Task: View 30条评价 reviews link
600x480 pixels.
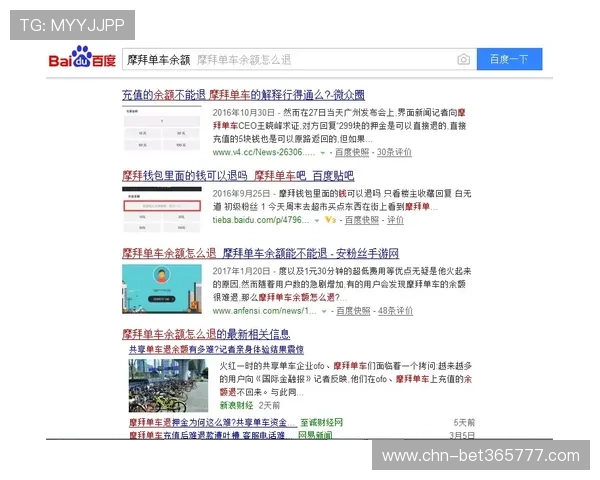Action: coord(394,152)
